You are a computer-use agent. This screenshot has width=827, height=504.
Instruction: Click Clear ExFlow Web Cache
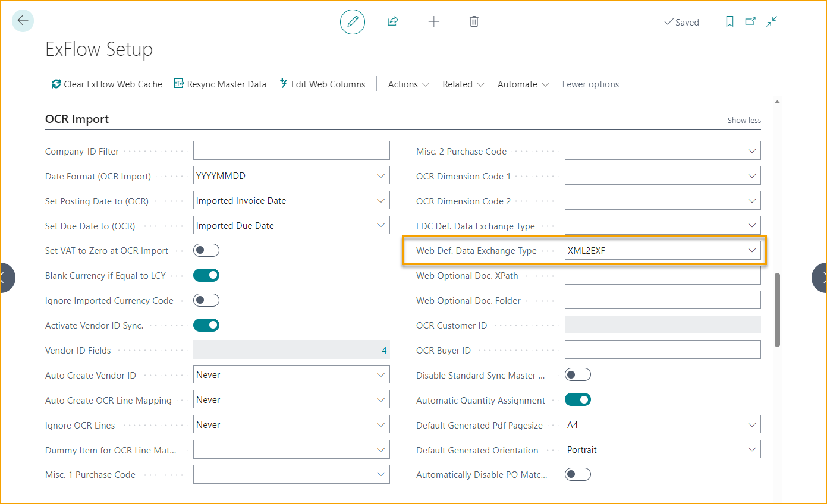106,84
